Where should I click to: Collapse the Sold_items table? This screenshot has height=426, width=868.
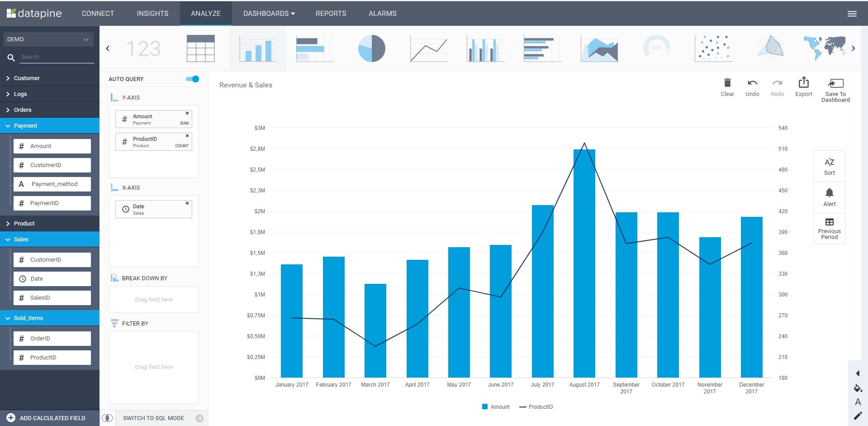[50, 318]
